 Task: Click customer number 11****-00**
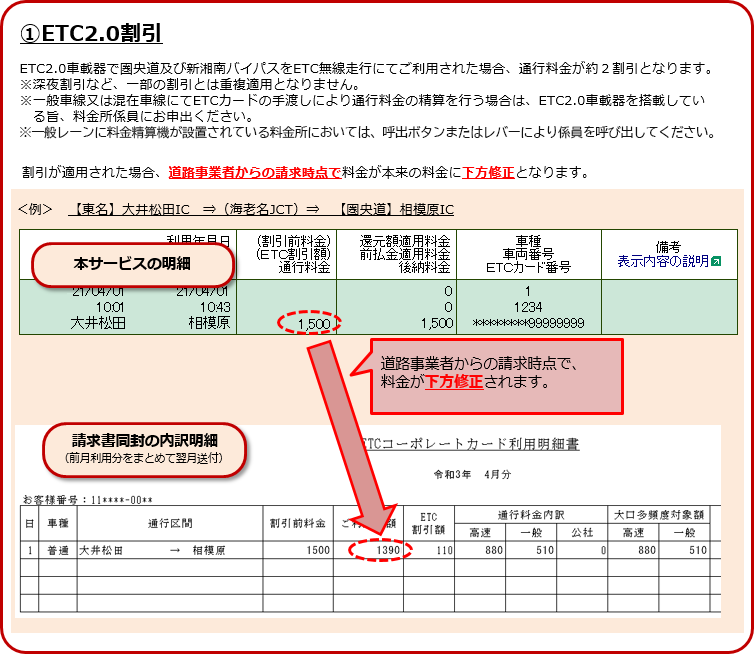pos(88,500)
